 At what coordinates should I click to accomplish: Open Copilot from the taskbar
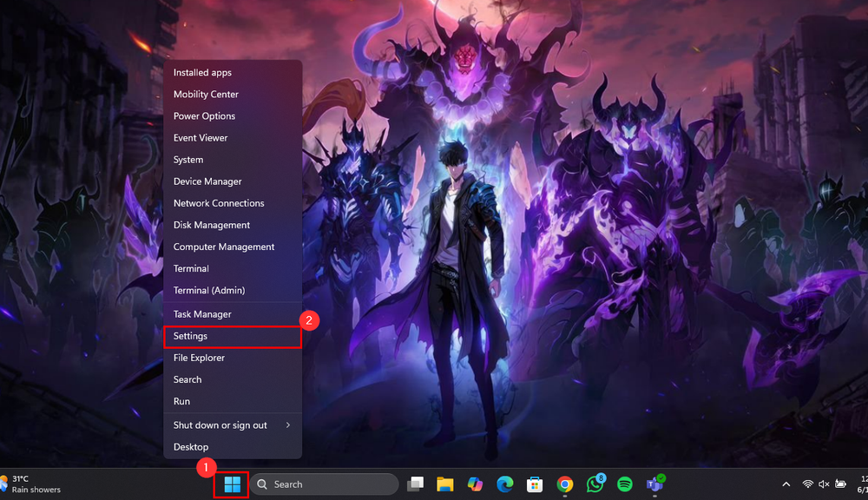(x=474, y=484)
